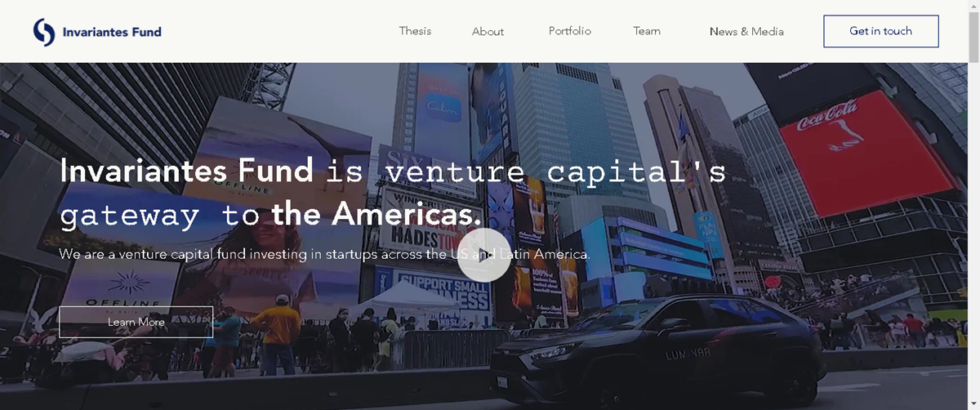
Task: Go to the About page
Action: tap(488, 32)
